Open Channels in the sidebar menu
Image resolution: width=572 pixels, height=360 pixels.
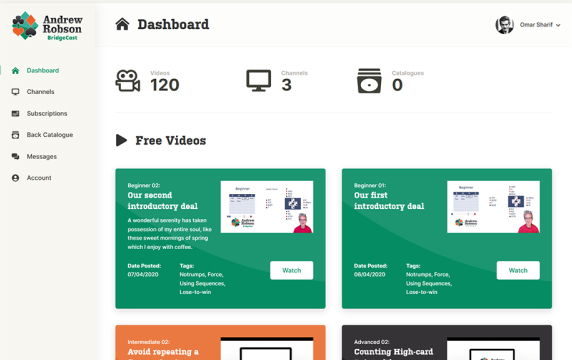(x=40, y=92)
